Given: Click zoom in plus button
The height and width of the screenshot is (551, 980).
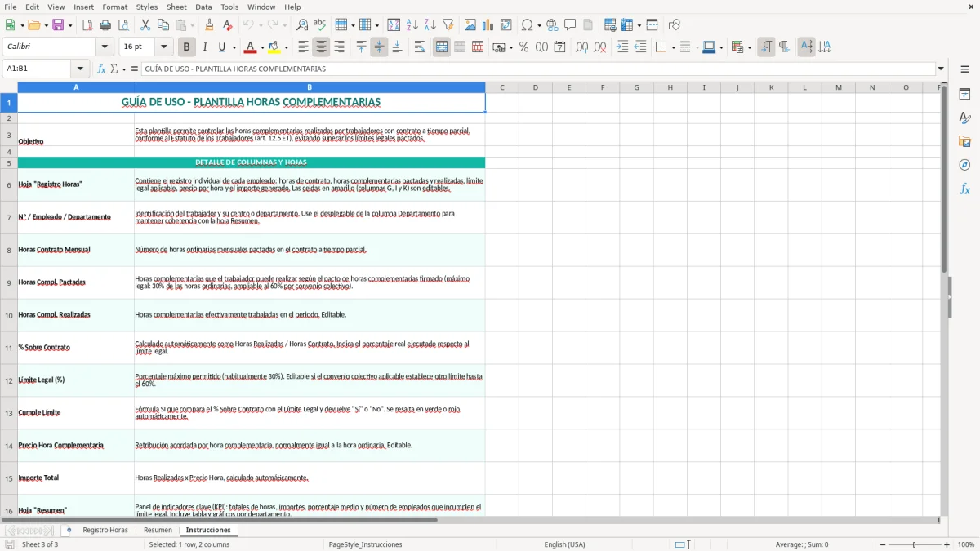Looking at the screenshot, I should [947, 544].
